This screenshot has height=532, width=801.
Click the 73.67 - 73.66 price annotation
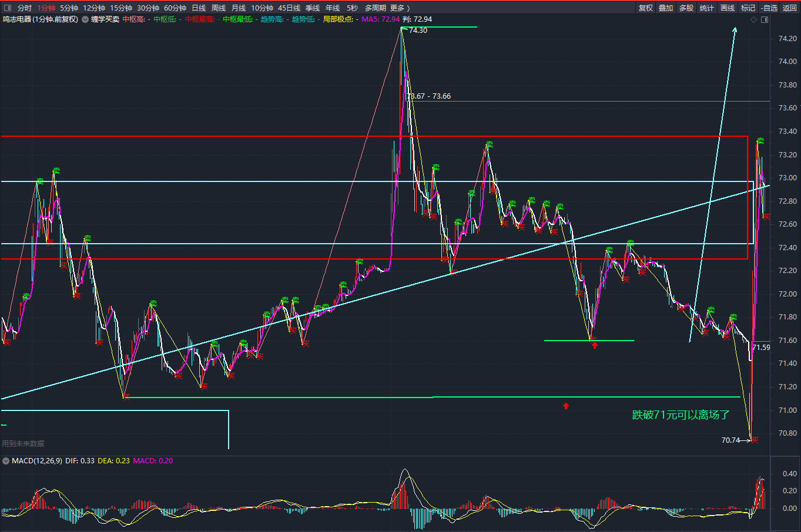point(429,96)
